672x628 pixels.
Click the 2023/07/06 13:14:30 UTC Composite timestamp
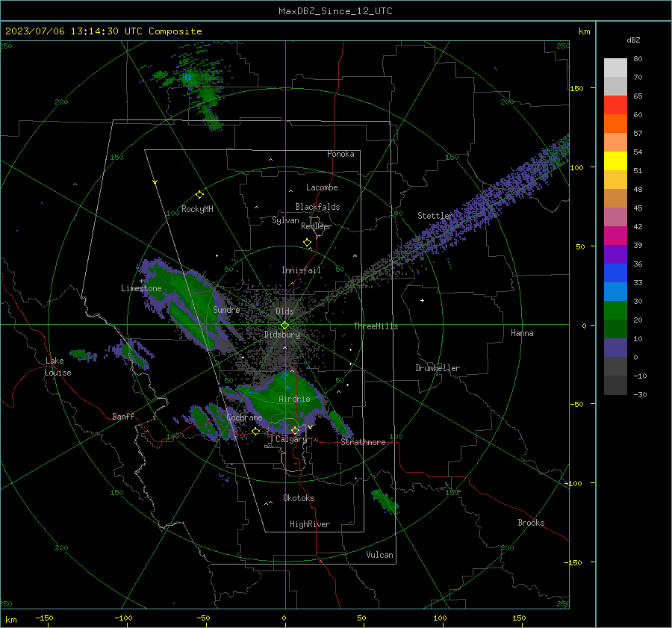click(x=103, y=31)
